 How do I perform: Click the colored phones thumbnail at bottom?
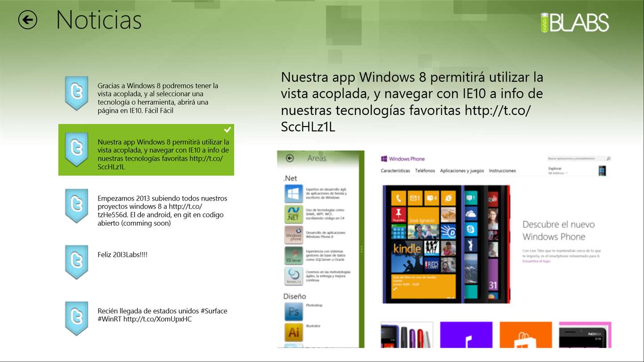[407, 335]
